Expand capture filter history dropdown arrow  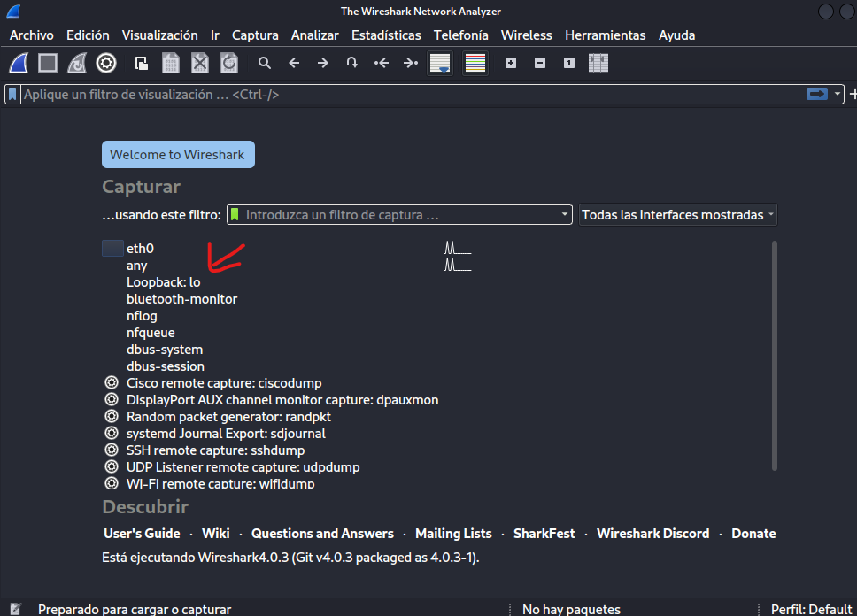click(565, 214)
